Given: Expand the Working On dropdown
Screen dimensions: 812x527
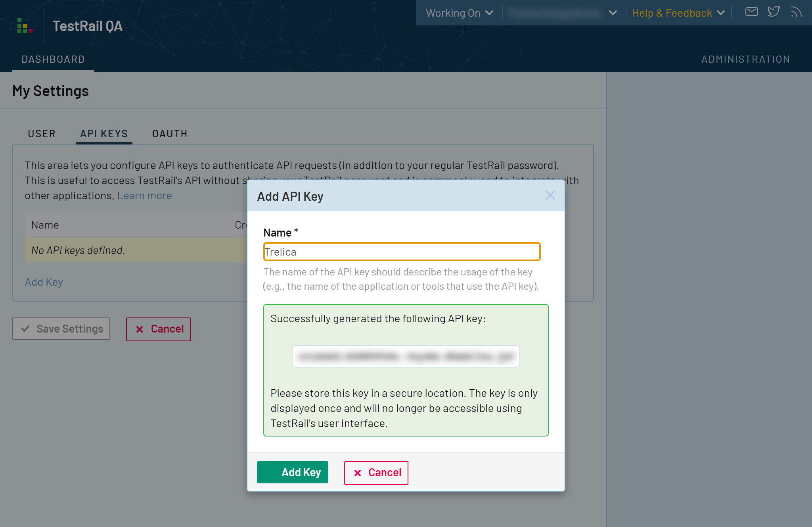Looking at the screenshot, I should coord(460,13).
